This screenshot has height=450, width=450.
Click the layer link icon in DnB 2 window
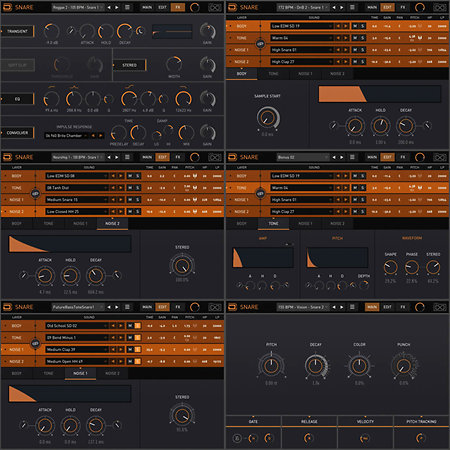260,44
